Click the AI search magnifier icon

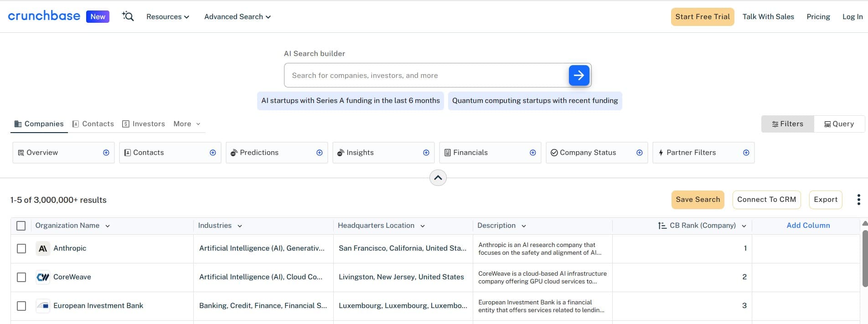128,16
